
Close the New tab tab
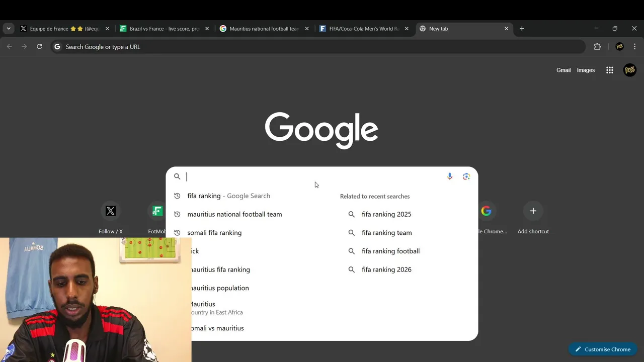[506, 29]
